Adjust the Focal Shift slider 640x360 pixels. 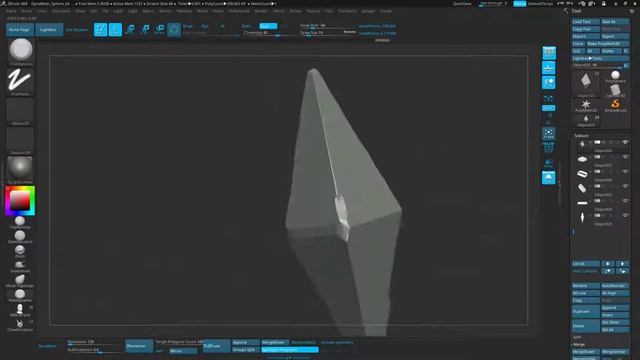328,25
